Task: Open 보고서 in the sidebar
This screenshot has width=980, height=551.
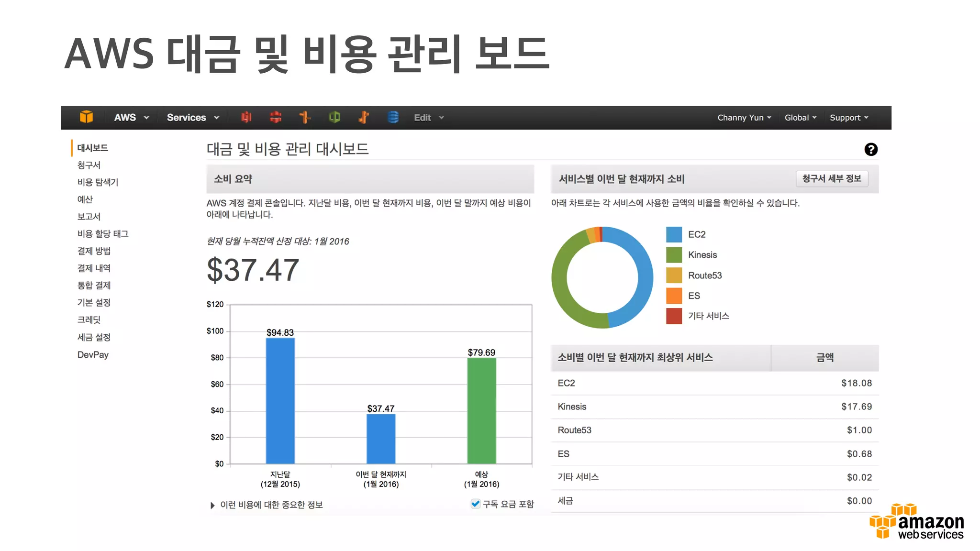Action: point(89,217)
